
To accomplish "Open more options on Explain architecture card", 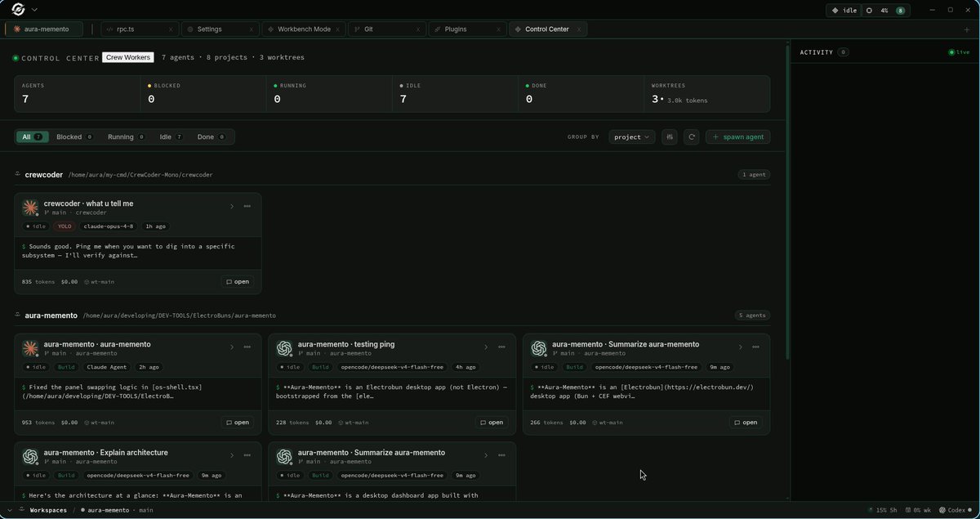I will (x=247, y=455).
